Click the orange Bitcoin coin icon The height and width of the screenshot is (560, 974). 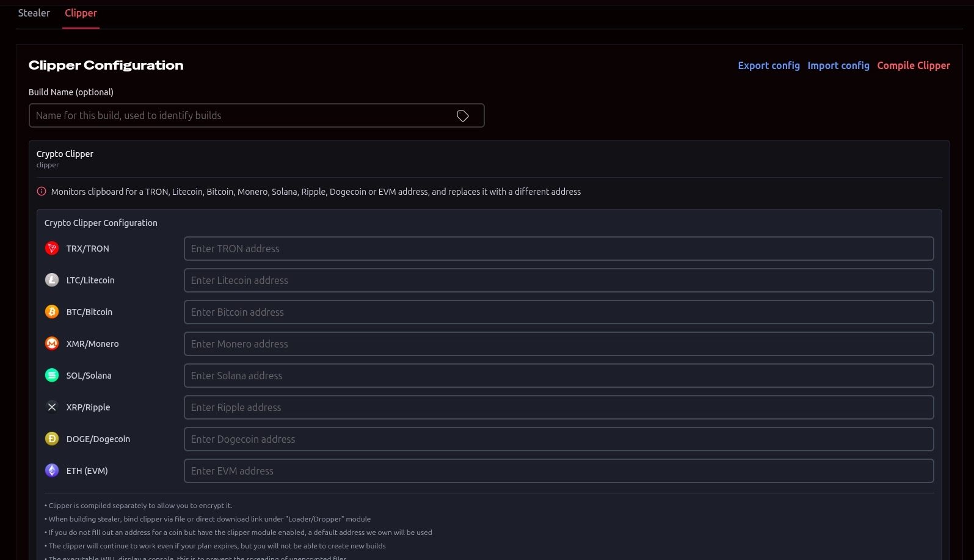[x=52, y=311]
